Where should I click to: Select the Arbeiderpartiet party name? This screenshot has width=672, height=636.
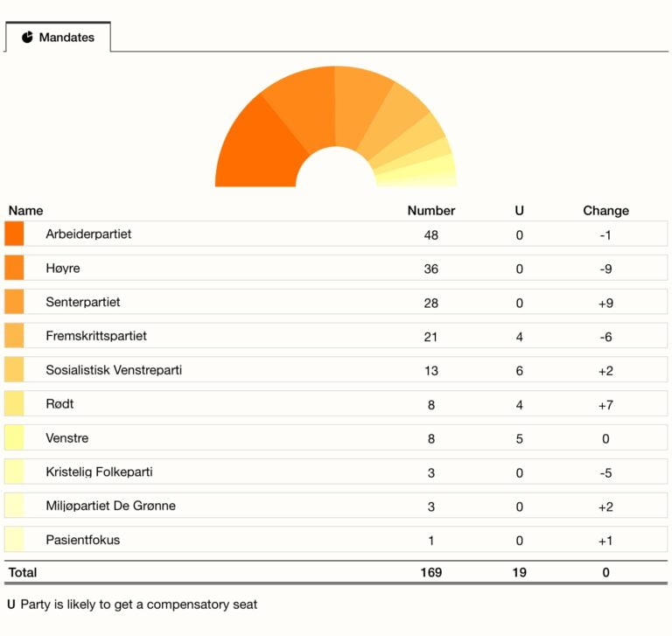coord(88,234)
